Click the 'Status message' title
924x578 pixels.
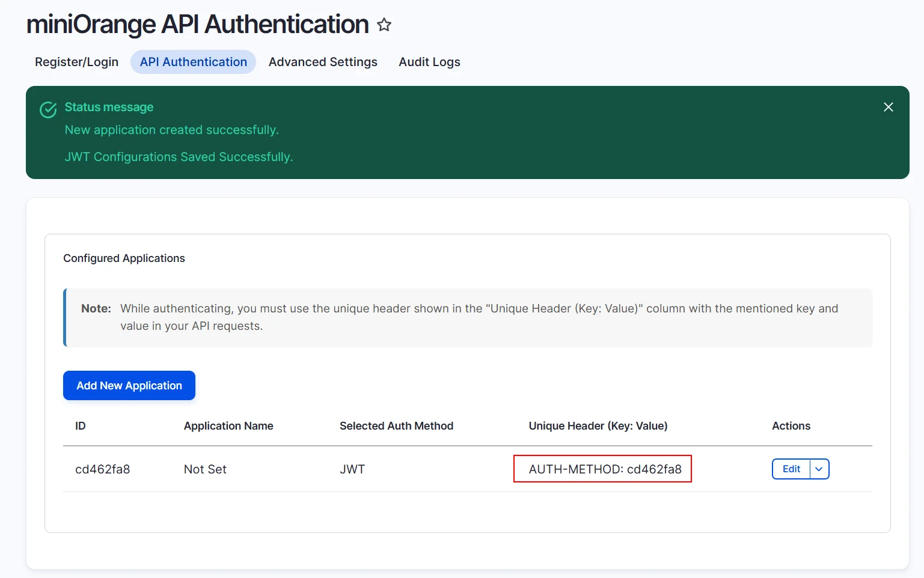109,107
